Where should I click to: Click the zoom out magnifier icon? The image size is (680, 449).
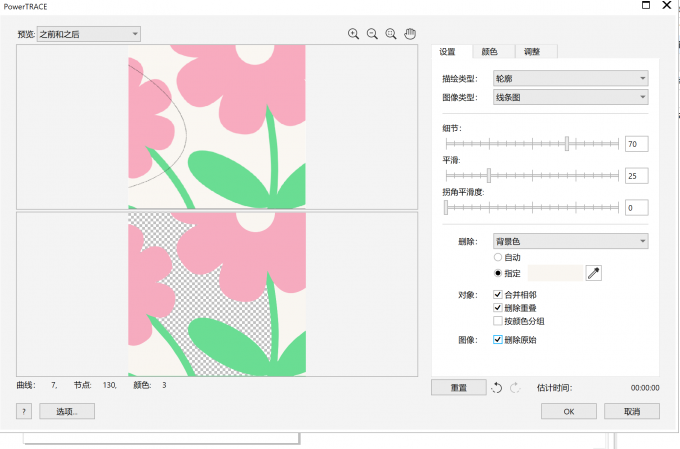372,34
